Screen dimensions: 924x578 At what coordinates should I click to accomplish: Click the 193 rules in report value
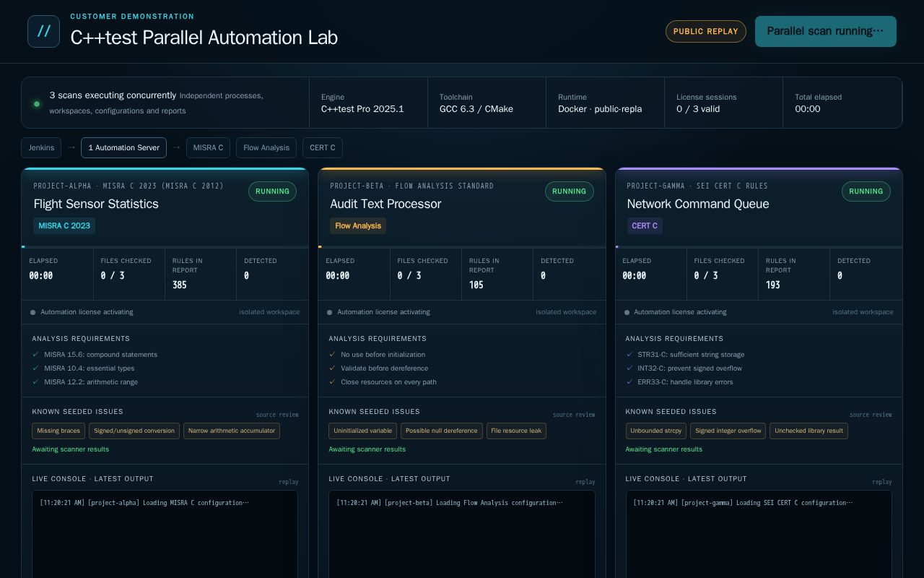pos(773,285)
